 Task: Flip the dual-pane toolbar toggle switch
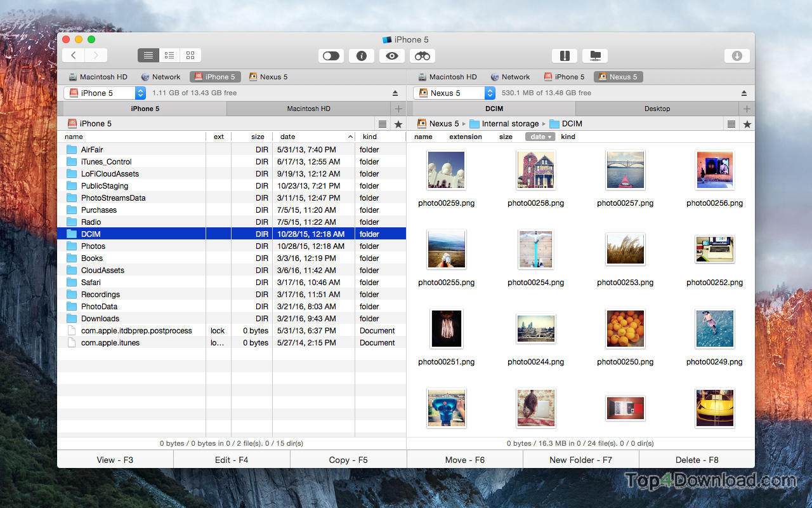click(x=331, y=56)
